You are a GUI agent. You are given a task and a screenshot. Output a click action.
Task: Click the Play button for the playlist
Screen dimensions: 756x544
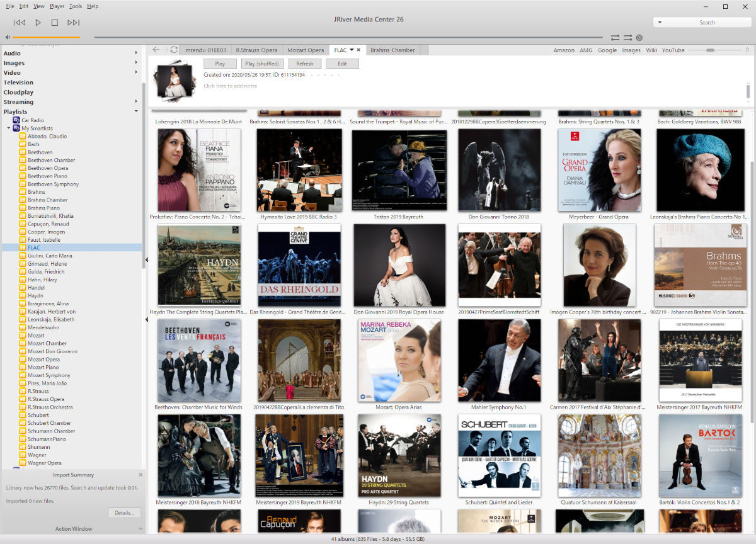click(x=220, y=64)
